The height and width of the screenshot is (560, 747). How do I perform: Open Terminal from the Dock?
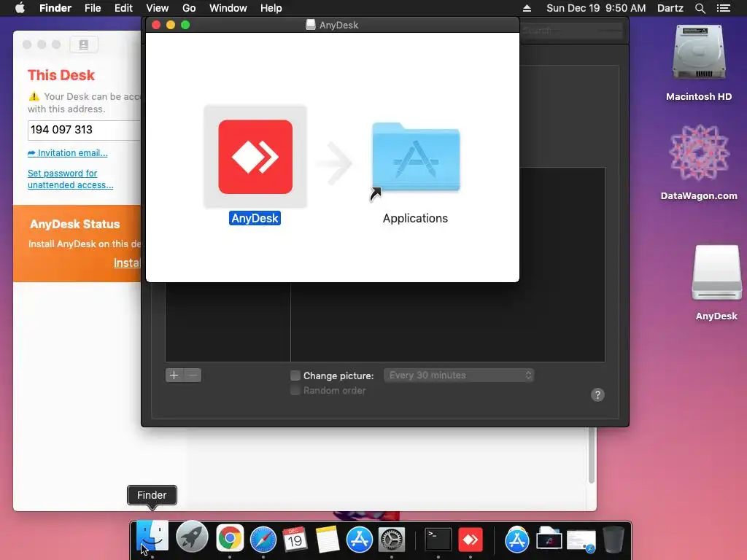coord(438,539)
